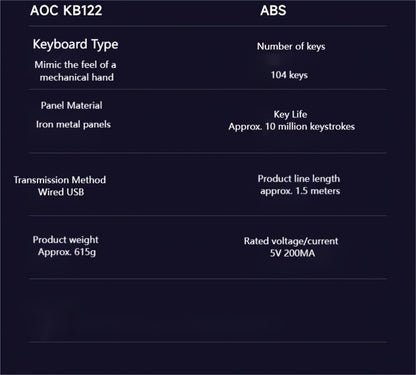Screen dimensions: 416x375
Task: Click the Number of keys label
Action: click(x=291, y=47)
